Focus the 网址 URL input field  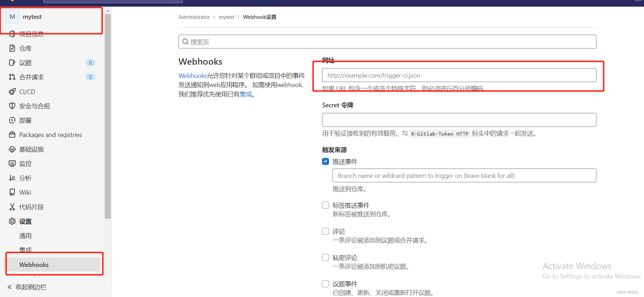click(459, 75)
